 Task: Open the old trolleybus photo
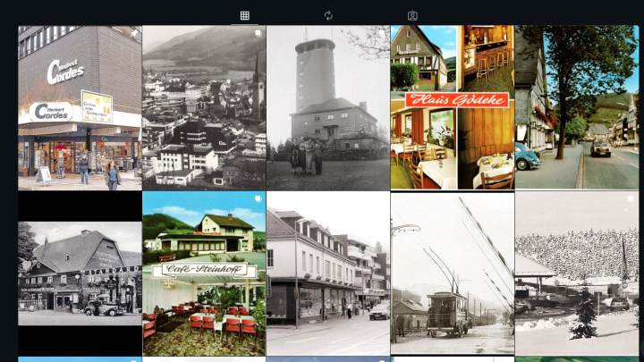pos(453,274)
